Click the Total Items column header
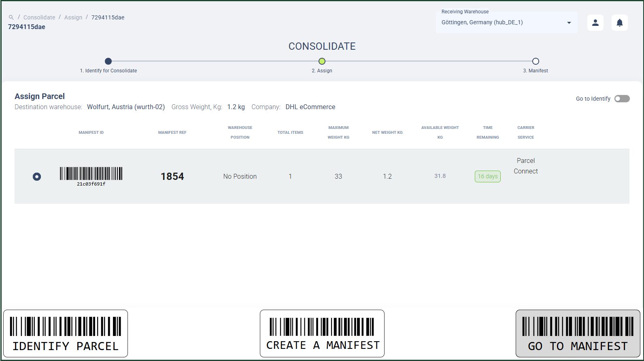Image resolution: width=644 pixels, height=361 pixels. [x=290, y=133]
